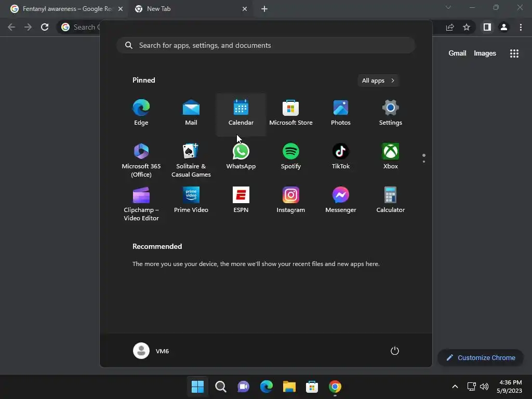
Task: Open the Chrome profile menu
Action: [x=504, y=27]
